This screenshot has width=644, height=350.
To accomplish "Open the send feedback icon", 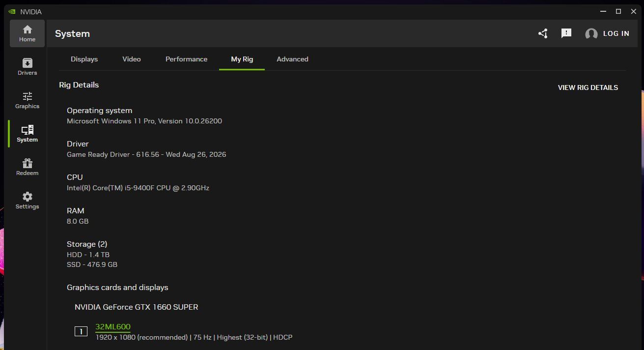I will [566, 33].
